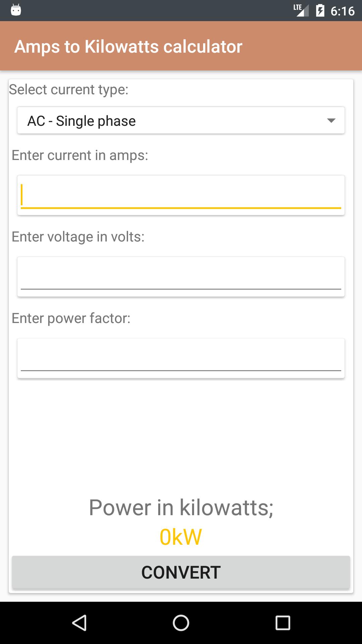The height and width of the screenshot is (644, 362).
Task: Tap the "Power in kilowatts;" heading
Action: (x=181, y=507)
